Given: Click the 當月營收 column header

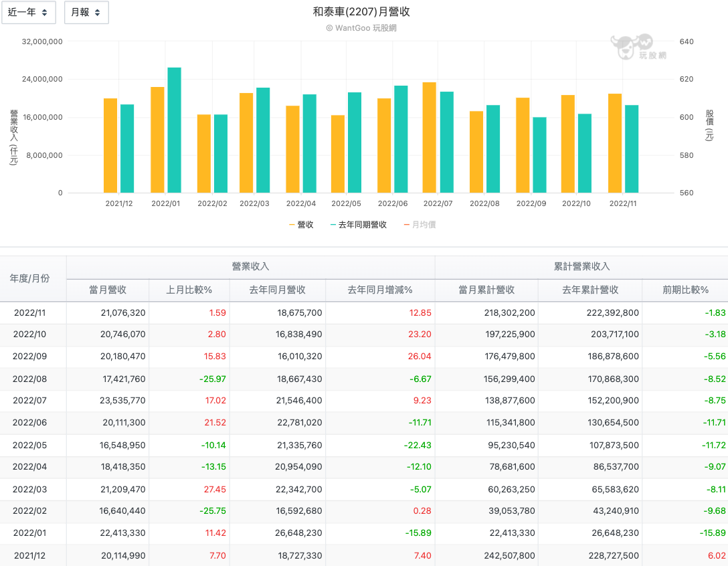Looking at the screenshot, I should pos(108,290).
